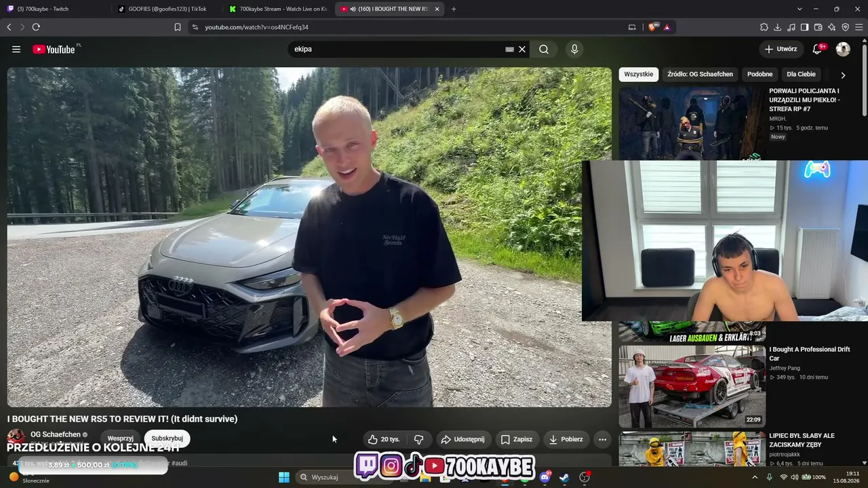Open YouTube notifications bell
868x488 pixels.
[x=818, y=49]
